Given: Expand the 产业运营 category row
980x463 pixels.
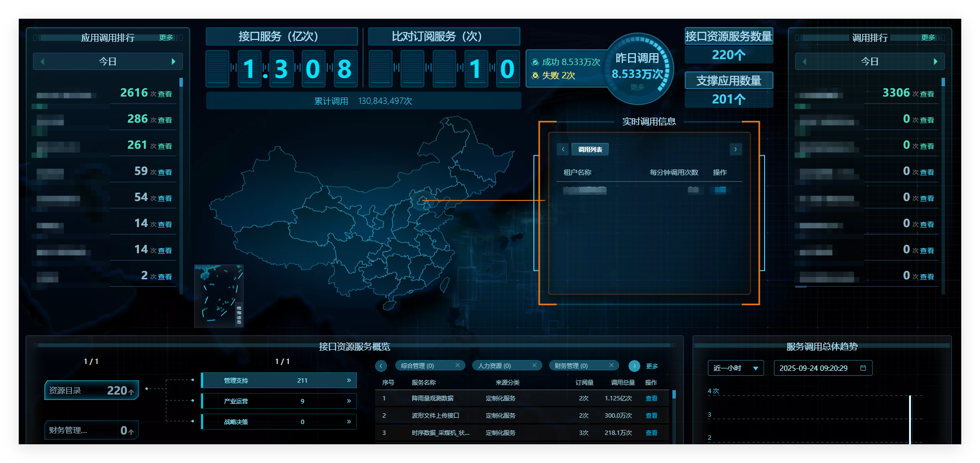Looking at the screenshot, I should [349, 401].
